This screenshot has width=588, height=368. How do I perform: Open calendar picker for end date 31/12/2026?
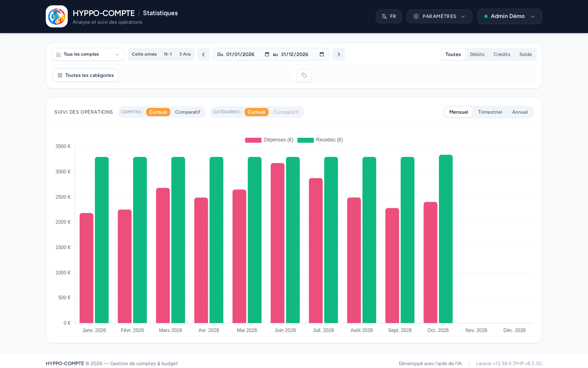pos(322,54)
